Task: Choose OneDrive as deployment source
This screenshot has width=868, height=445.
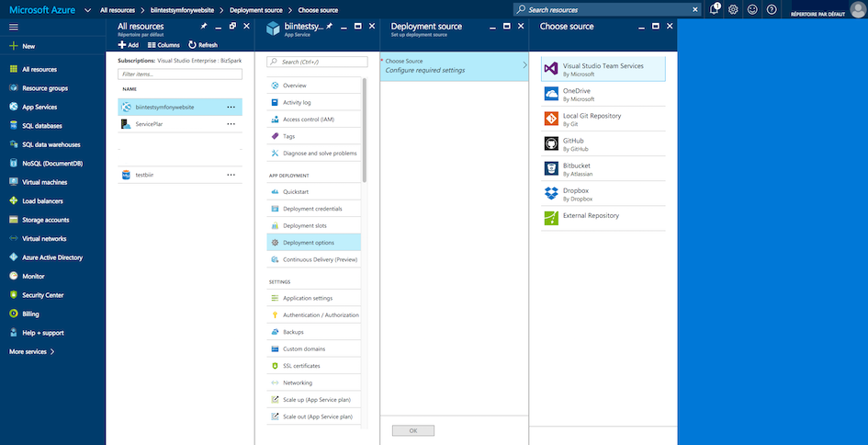Action: click(603, 94)
